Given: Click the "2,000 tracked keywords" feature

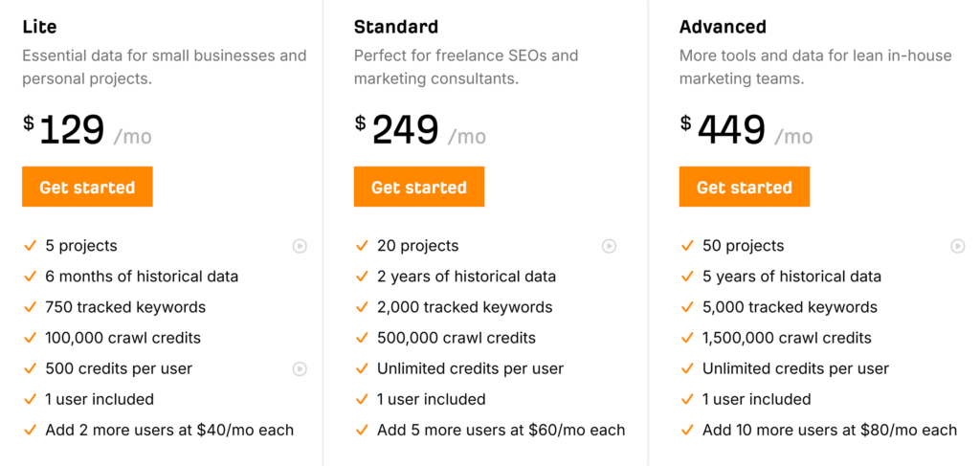Looking at the screenshot, I should 464,307.
